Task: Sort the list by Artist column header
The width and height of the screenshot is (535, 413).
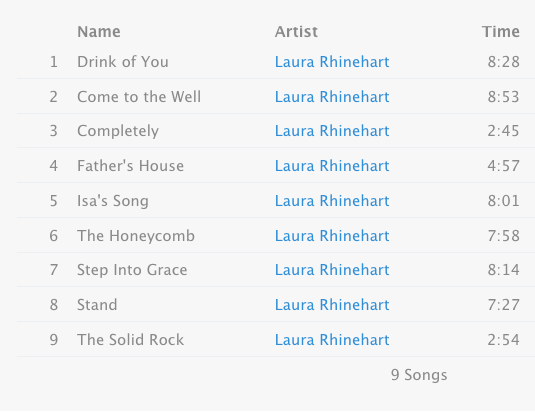Action: click(296, 32)
